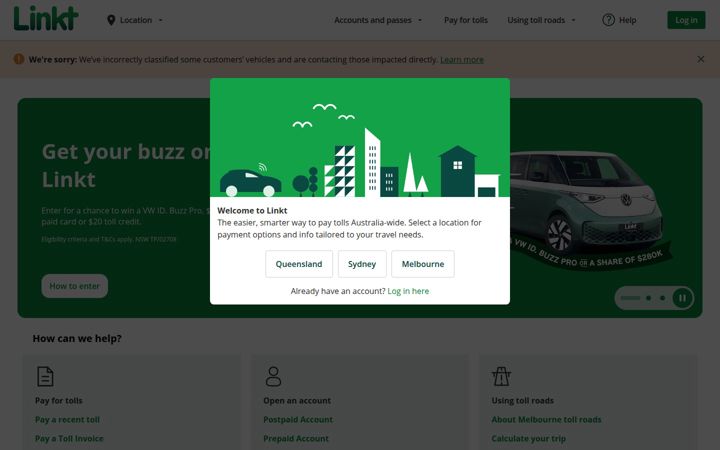Image resolution: width=720 pixels, height=450 pixels.
Task: Expand Accounts and passes menu
Action: click(378, 20)
